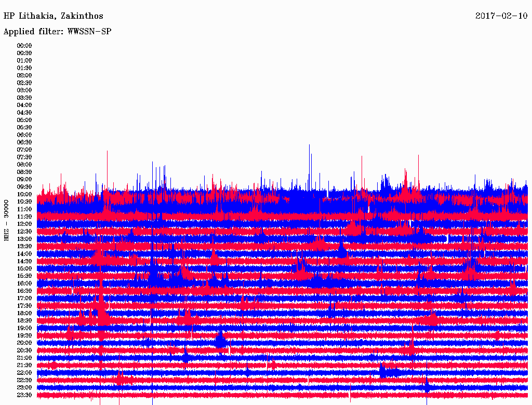Click the 12:00 time label
532x405 pixels.
[x=24, y=224]
